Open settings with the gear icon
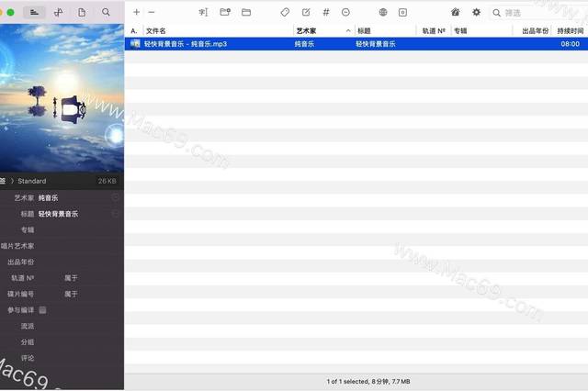588x391 pixels. (x=476, y=12)
